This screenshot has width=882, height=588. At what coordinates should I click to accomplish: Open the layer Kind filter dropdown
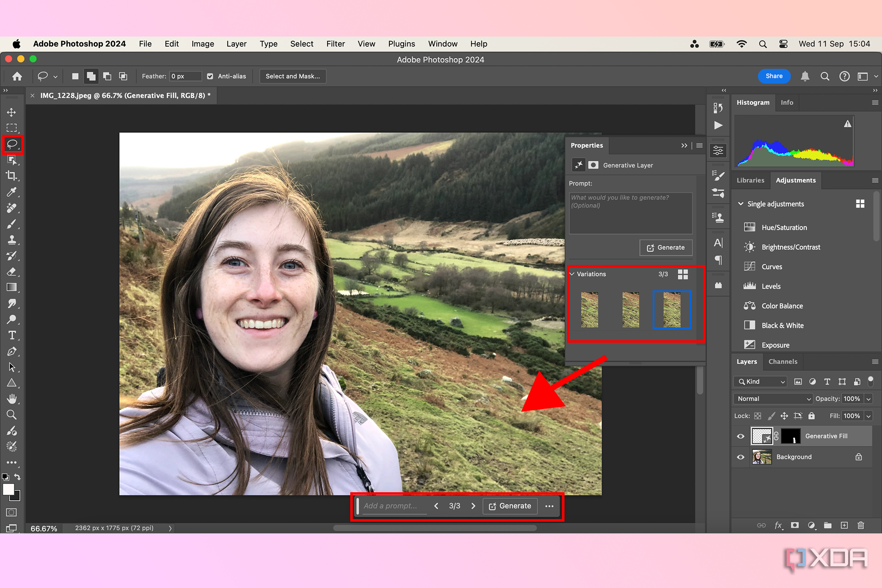[761, 381]
